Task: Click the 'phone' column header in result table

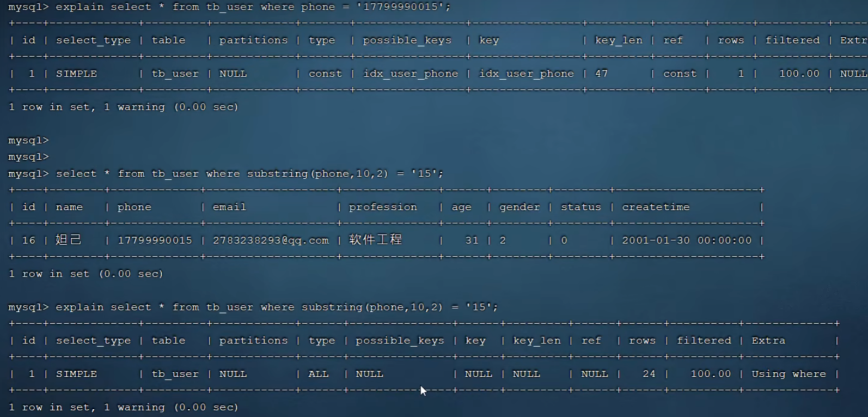Action: point(135,207)
